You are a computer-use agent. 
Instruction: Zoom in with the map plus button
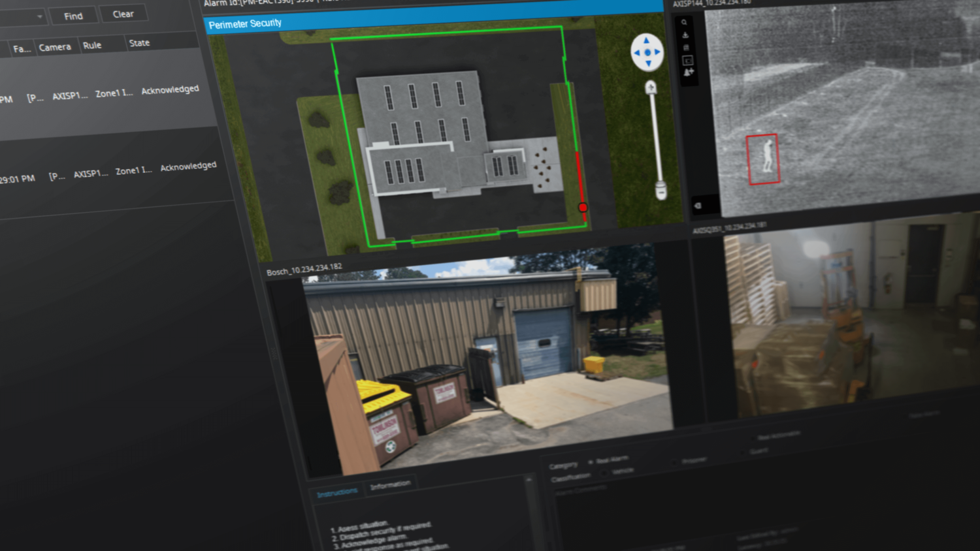pyautogui.click(x=651, y=87)
